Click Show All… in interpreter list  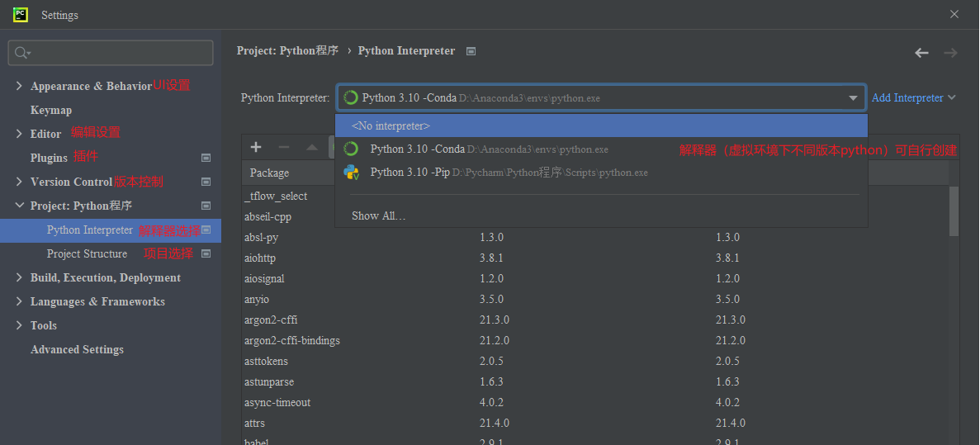(x=379, y=216)
